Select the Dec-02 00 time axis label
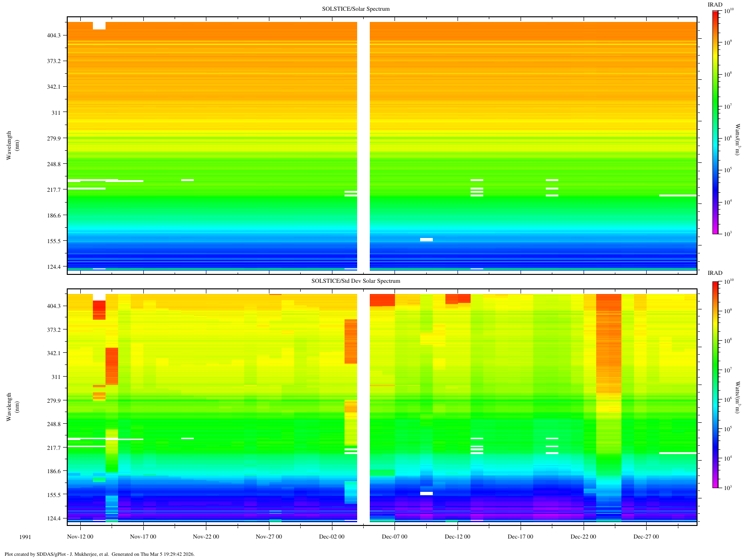Image resolution: width=747 pixels, height=560 pixels. point(332,537)
